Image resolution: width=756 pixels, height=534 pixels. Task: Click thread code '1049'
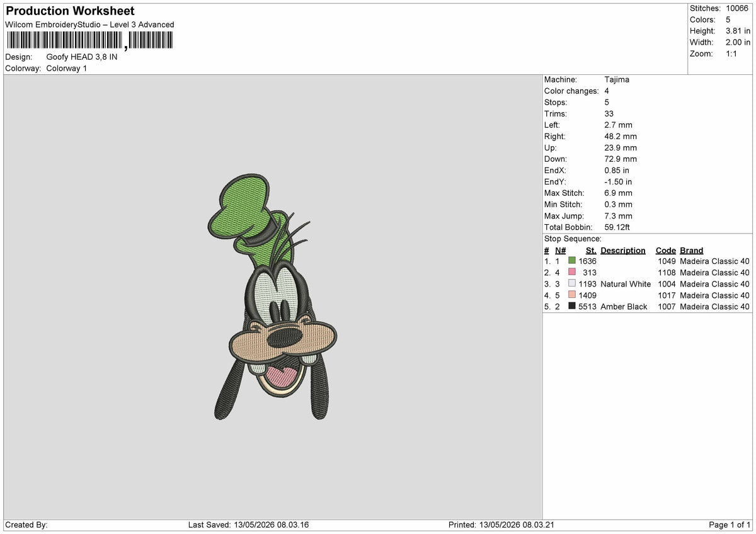coord(667,261)
